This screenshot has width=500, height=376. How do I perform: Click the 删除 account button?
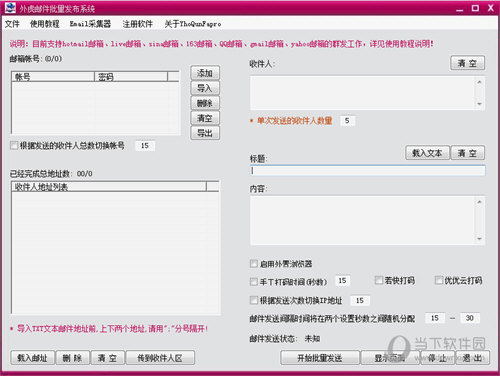click(205, 103)
